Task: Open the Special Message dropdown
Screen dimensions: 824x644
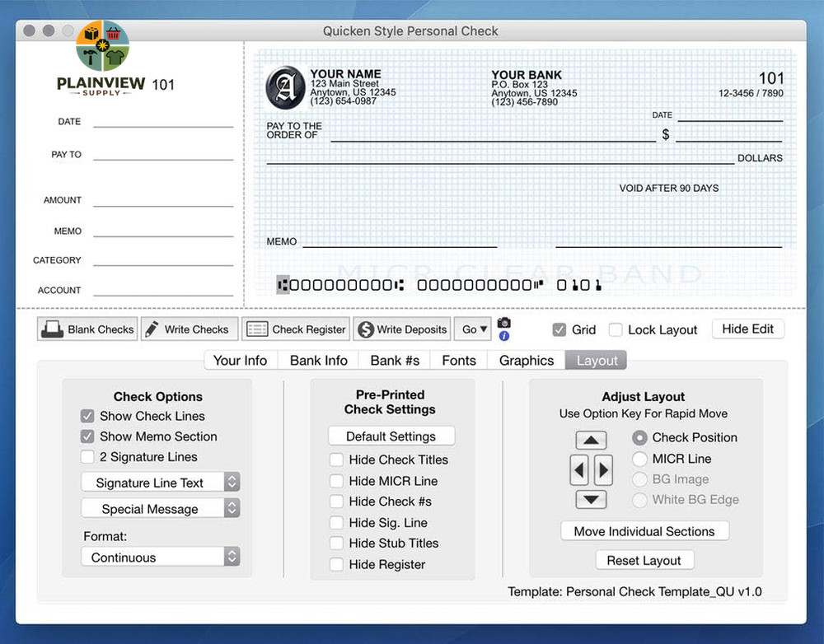Action: (x=161, y=508)
